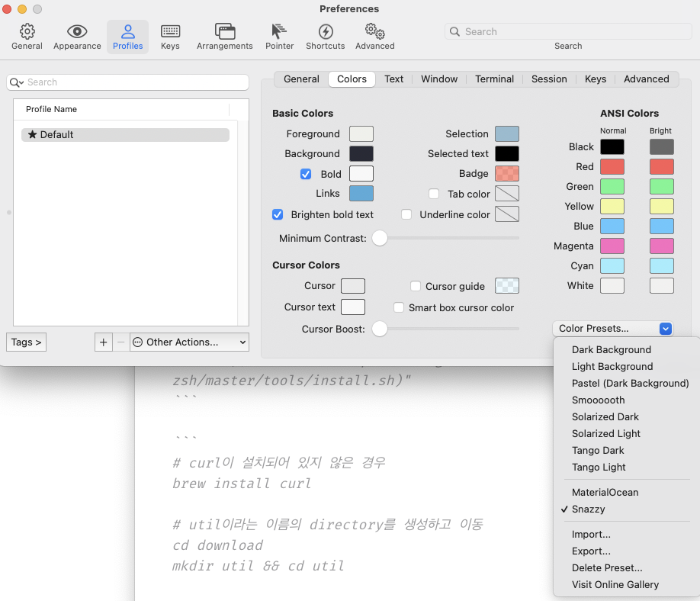
Task: Switch to the Window profile tab
Action: pos(439,79)
